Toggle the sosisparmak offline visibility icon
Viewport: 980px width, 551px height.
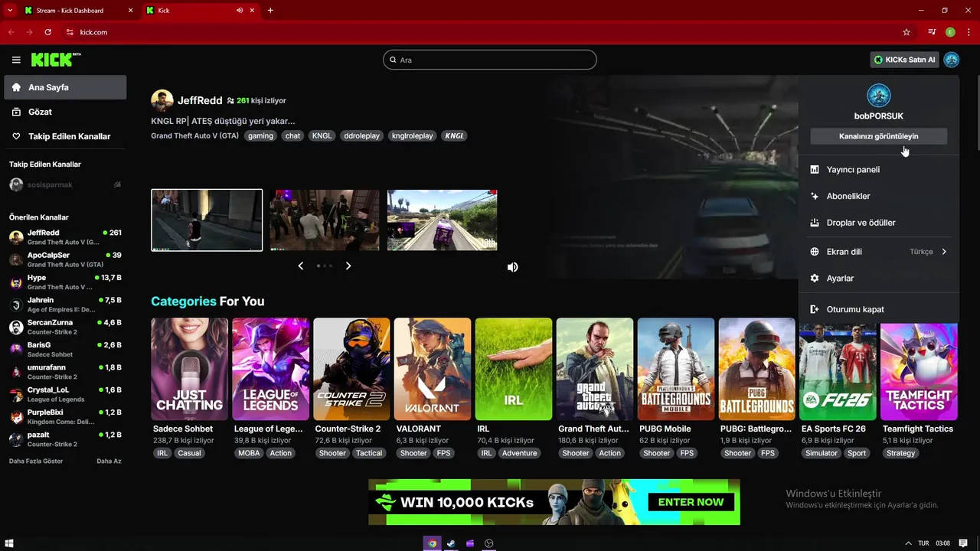117,185
